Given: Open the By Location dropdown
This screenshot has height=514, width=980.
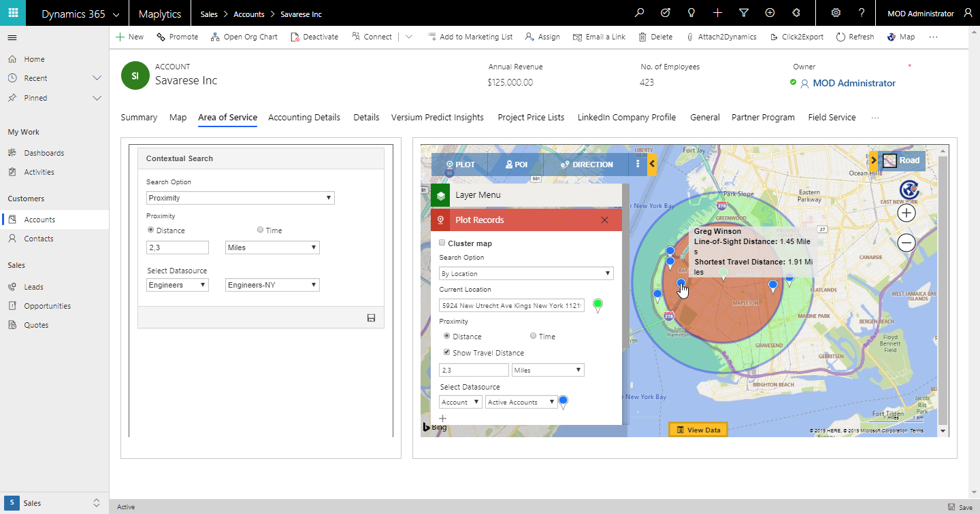Looking at the screenshot, I should (x=526, y=273).
